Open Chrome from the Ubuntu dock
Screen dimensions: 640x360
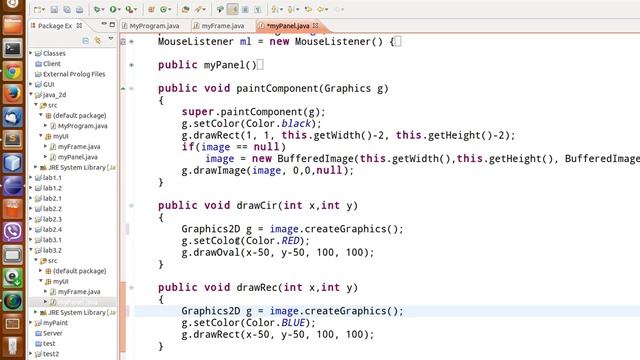(x=13, y=72)
